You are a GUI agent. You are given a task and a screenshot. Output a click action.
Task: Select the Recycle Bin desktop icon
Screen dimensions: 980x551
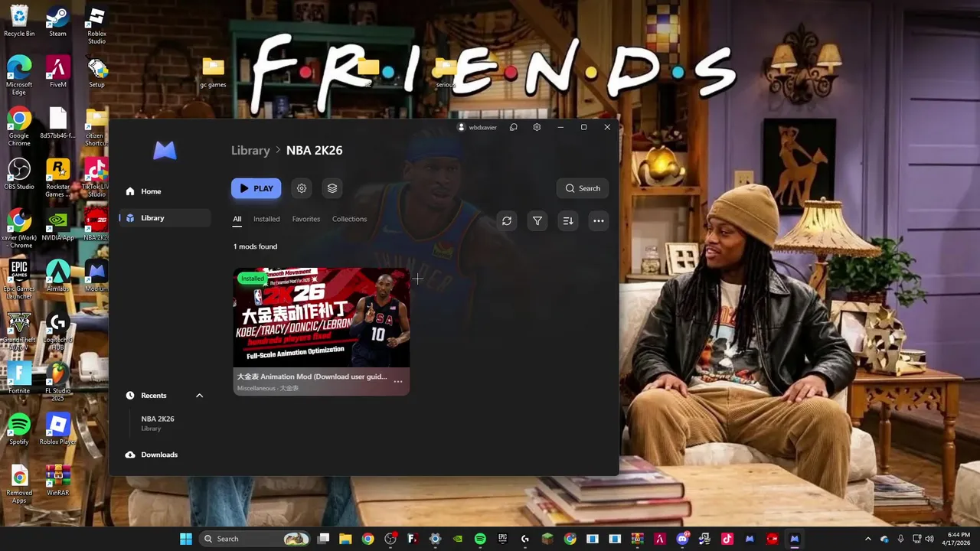[19, 21]
